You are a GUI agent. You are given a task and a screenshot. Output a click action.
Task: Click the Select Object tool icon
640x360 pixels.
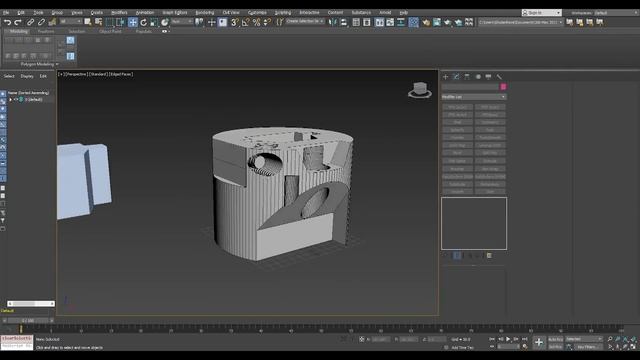pyautogui.click(x=88, y=22)
